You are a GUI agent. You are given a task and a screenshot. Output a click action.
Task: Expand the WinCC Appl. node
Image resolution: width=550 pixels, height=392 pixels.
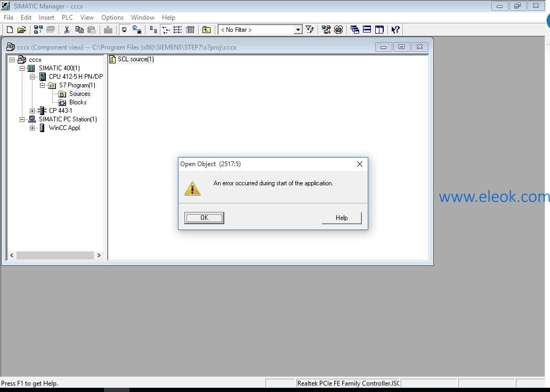coord(33,128)
